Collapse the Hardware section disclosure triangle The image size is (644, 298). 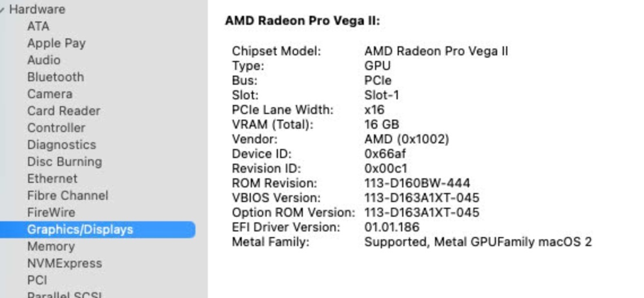click(2, 10)
